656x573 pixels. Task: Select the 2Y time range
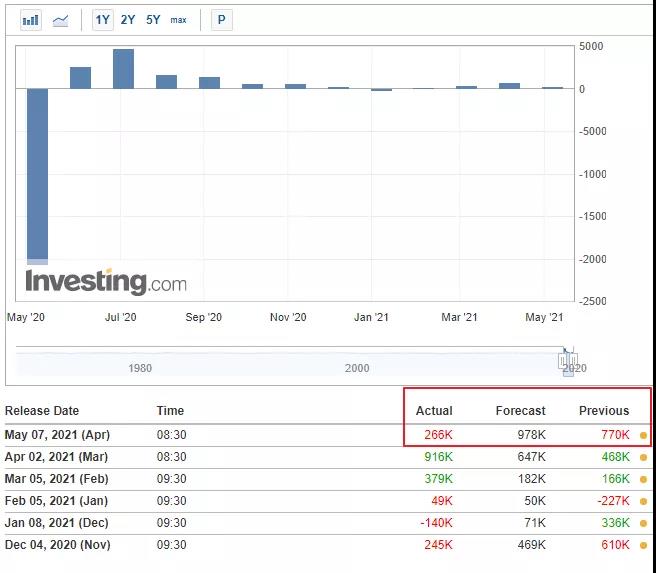click(x=128, y=20)
